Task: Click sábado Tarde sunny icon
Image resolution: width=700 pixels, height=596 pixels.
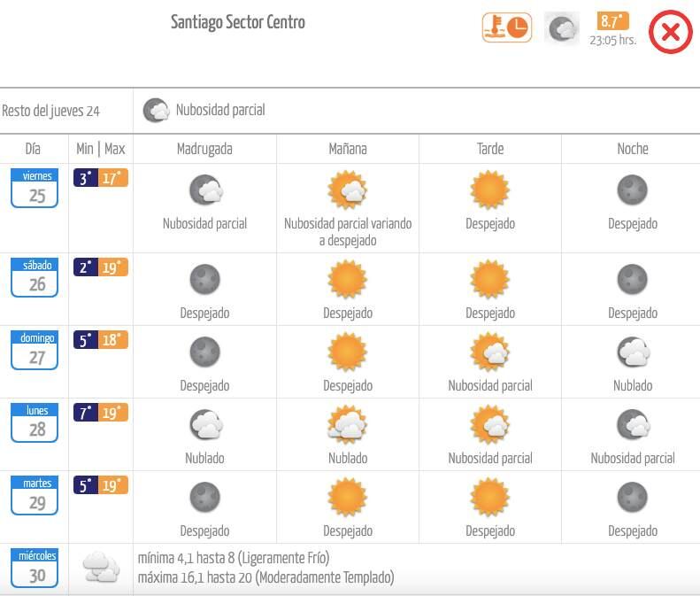Action: click(x=489, y=280)
